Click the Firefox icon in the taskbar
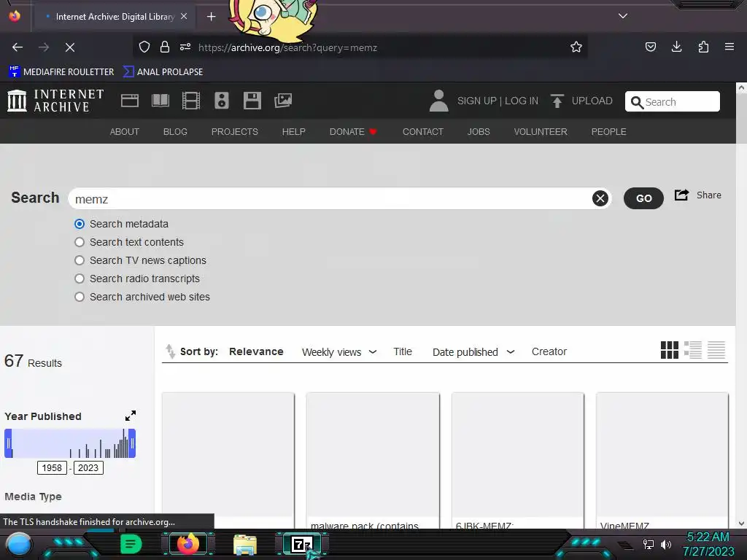 coord(187,544)
